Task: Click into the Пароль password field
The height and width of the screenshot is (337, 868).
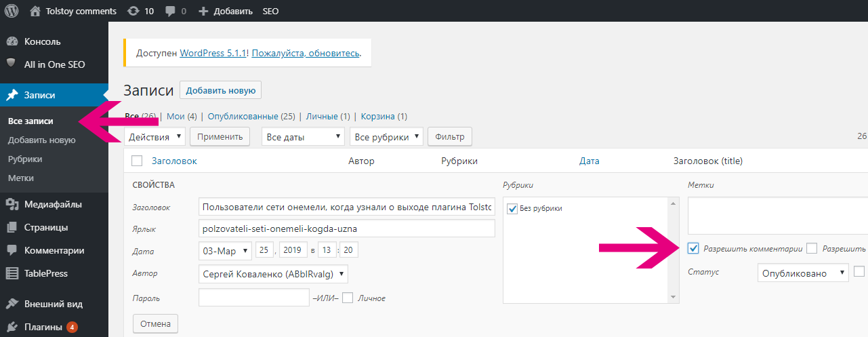Action: pos(254,298)
